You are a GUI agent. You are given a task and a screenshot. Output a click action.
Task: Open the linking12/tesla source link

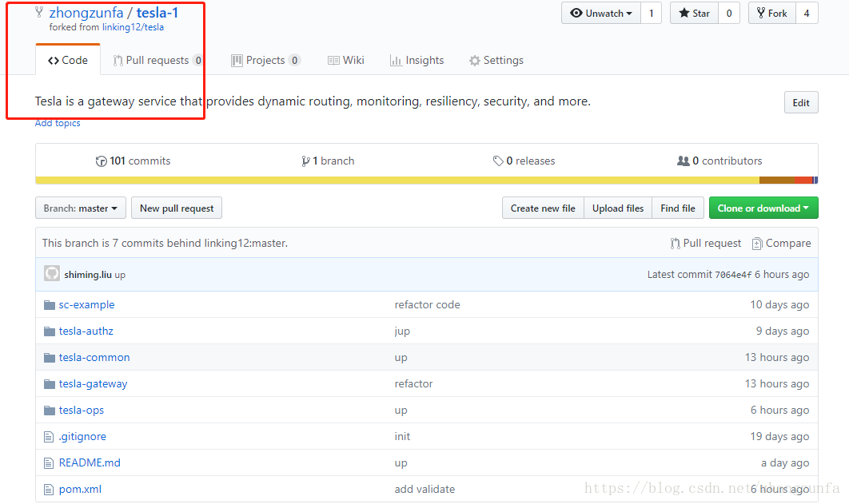[x=134, y=27]
